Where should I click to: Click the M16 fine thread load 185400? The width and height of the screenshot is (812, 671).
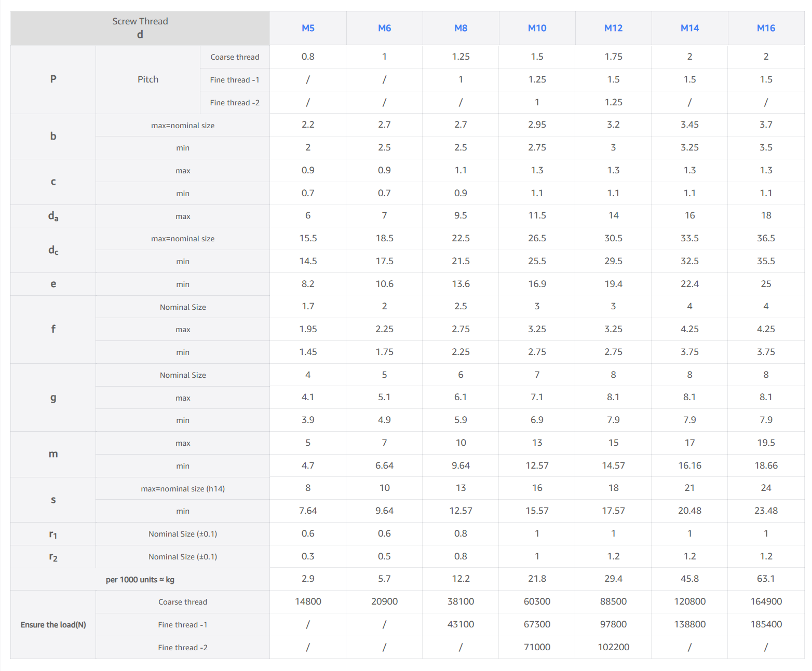point(766,624)
